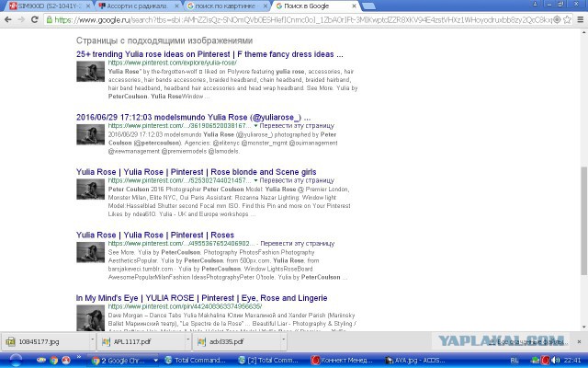Switch to the 'поиск по картинке' tab
This screenshot has width=588, height=368.
point(225,6)
